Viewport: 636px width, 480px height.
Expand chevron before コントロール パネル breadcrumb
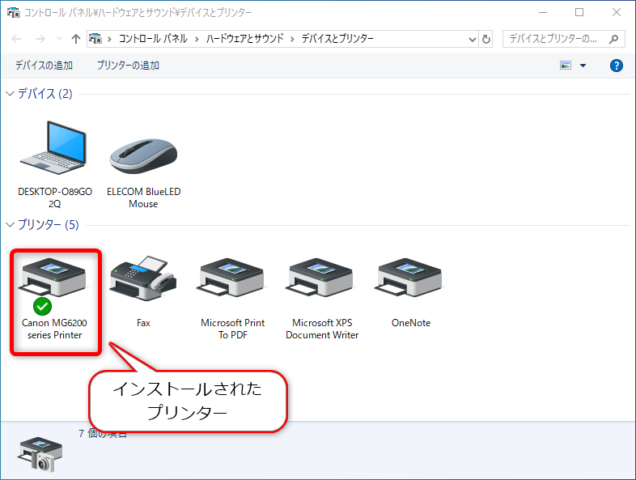(109, 39)
